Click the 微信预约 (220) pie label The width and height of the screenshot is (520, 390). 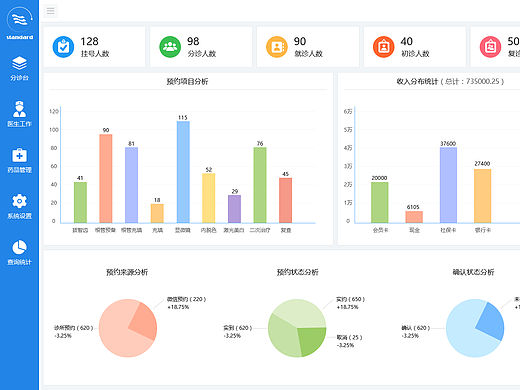186,299
